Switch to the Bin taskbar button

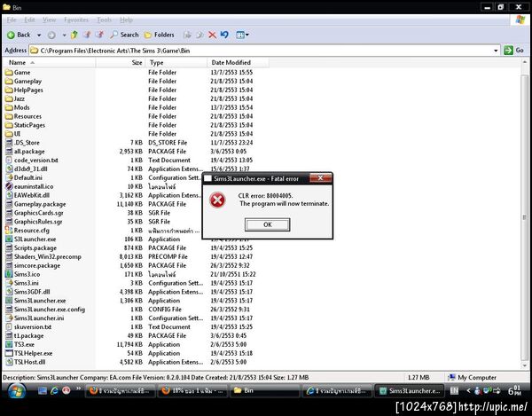click(x=265, y=390)
